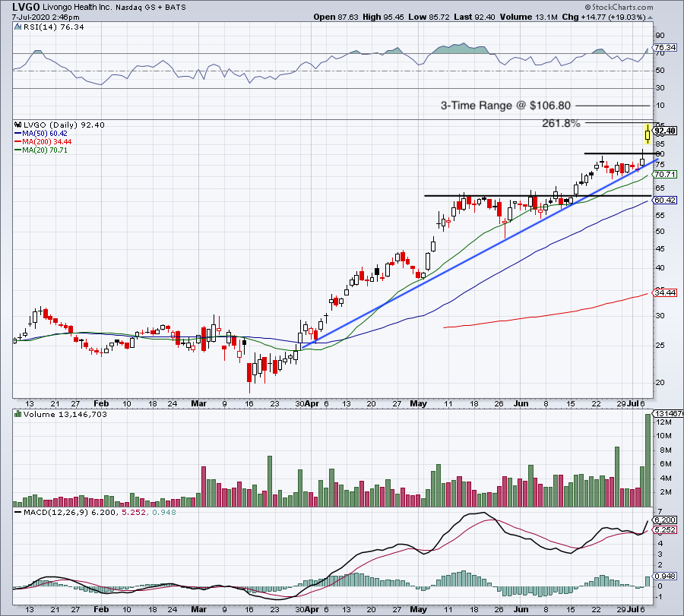This screenshot has width=684, height=616.
Task: Click the RSI(14) 76.34 legend text
Action: point(54,27)
